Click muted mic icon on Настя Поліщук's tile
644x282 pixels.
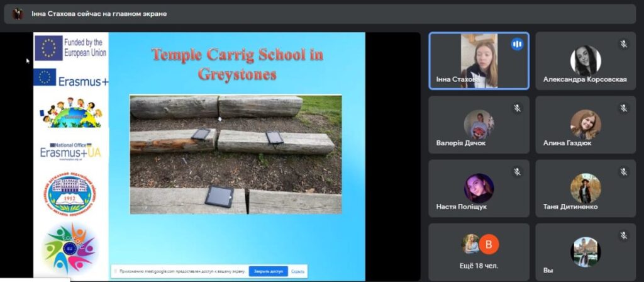[x=517, y=171]
